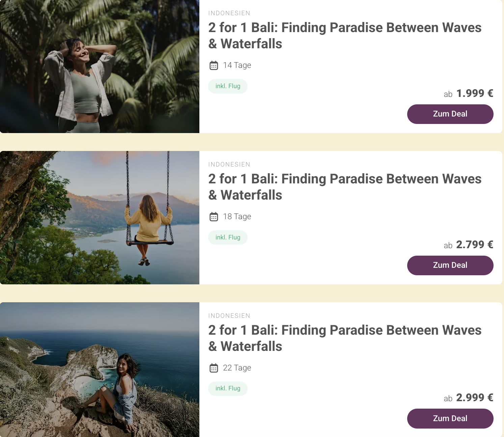Click the calendar icon next to 22 Tage

coord(214,368)
